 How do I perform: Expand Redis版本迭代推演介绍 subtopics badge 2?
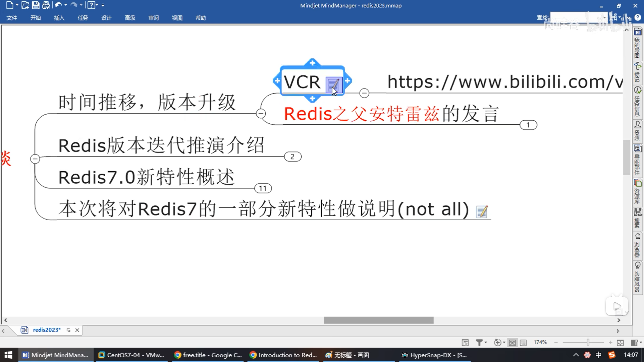tap(292, 157)
